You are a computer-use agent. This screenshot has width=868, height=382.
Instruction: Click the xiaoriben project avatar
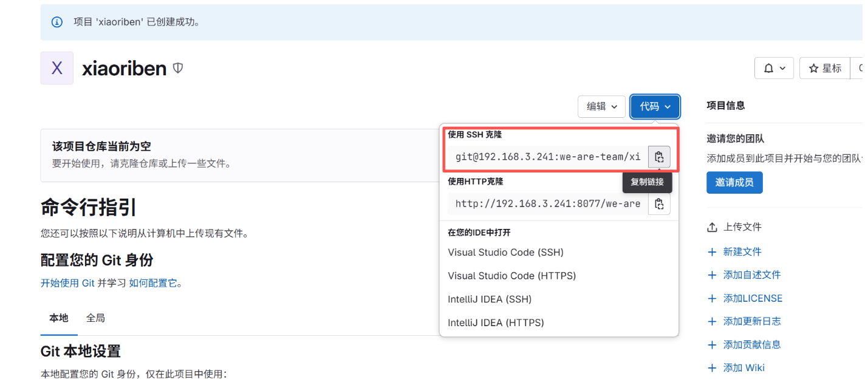click(56, 68)
